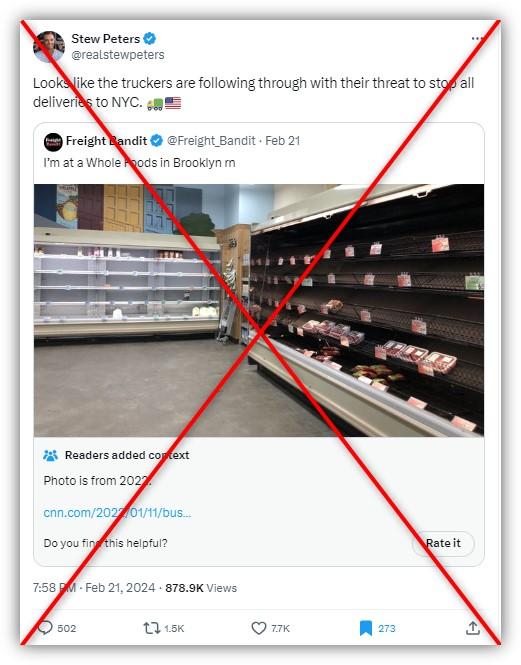
Task: Open the reply comment icon
Action: 45,628
